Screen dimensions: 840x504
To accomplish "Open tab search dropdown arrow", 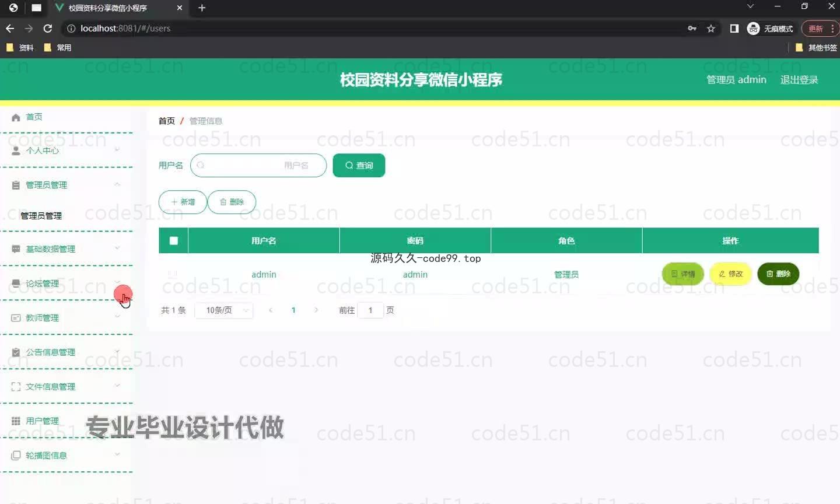I will pos(751,6).
